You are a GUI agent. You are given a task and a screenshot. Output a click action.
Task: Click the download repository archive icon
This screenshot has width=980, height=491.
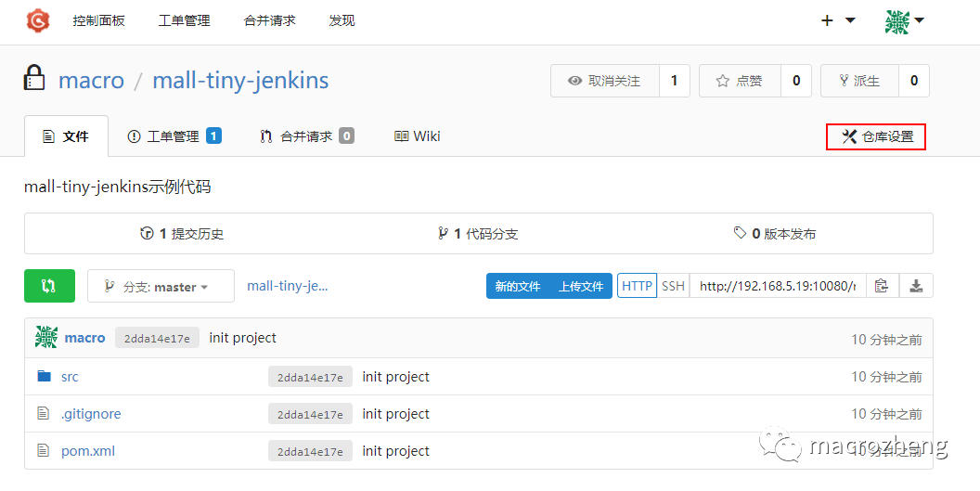click(916, 287)
